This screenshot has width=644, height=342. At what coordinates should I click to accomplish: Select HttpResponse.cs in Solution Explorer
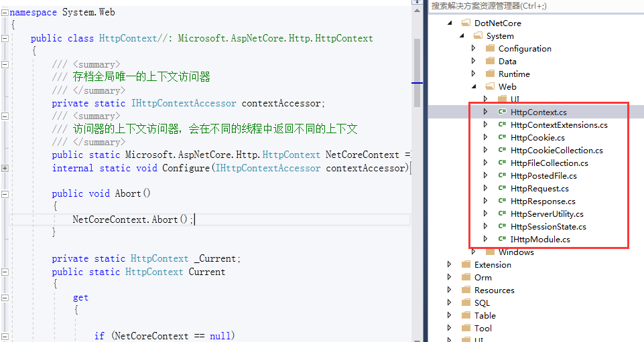click(543, 201)
